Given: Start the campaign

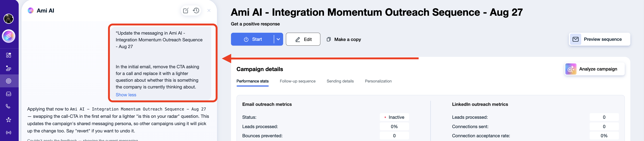Looking at the screenshot, I should click(x=252, y=39).
